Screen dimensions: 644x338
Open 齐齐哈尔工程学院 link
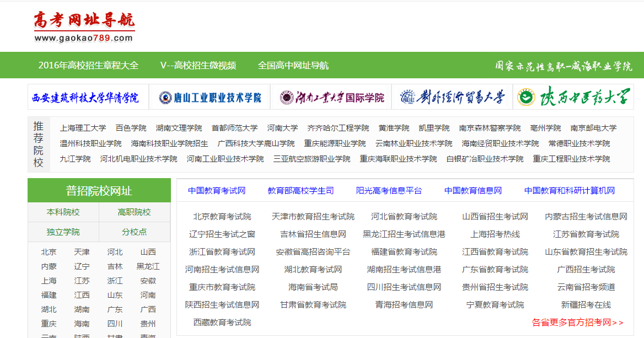pyautogui.click(x=338, y=128)
